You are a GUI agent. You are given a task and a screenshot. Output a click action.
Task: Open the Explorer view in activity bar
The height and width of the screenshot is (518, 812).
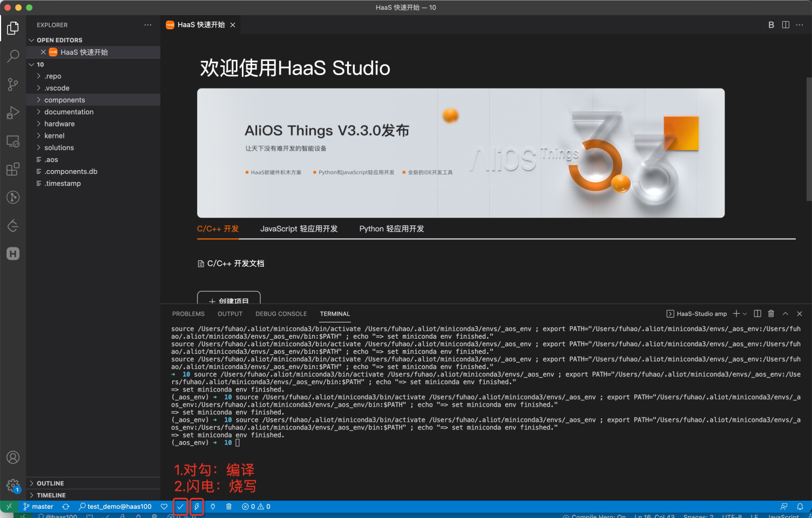click(x=13, y=28)
